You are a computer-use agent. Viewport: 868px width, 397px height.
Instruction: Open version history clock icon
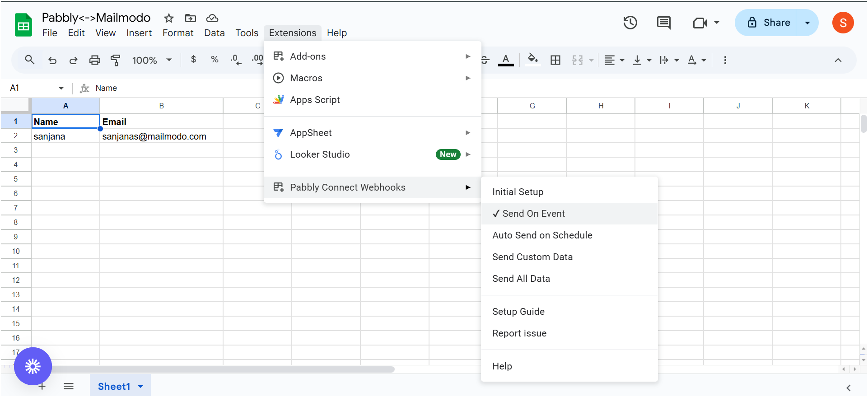[x=630, y=23]
